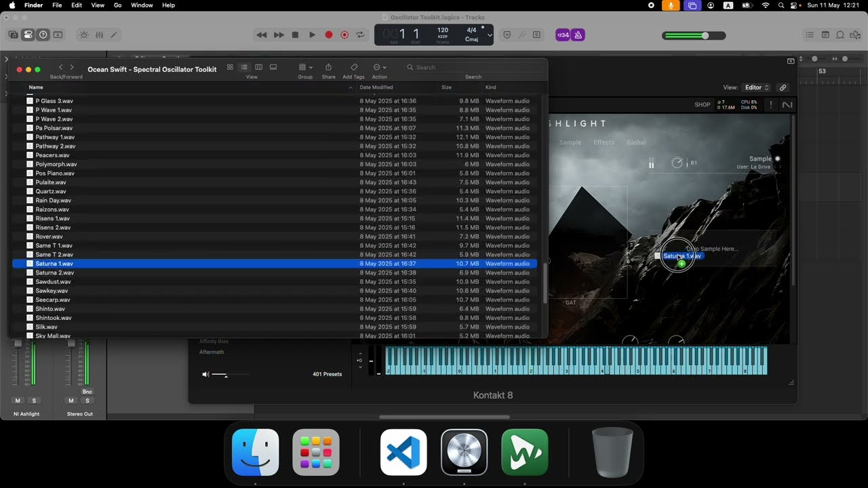This screenshot has width=868, height=488.
Task: Toggle Cycle mode in Logic transport
Action: (361, 35)
